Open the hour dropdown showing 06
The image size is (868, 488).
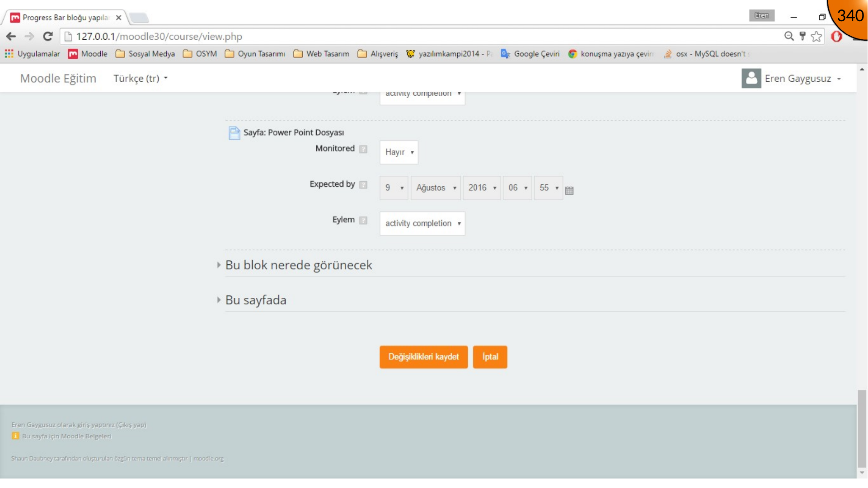[517, 188]
